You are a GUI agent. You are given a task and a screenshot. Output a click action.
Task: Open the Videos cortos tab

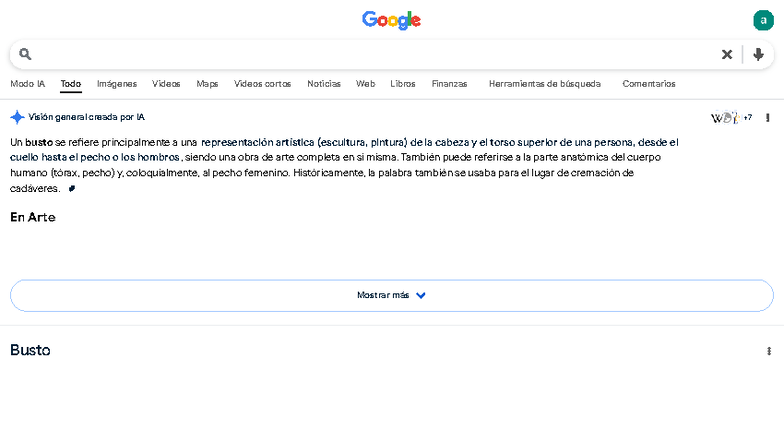coord(262,84)
